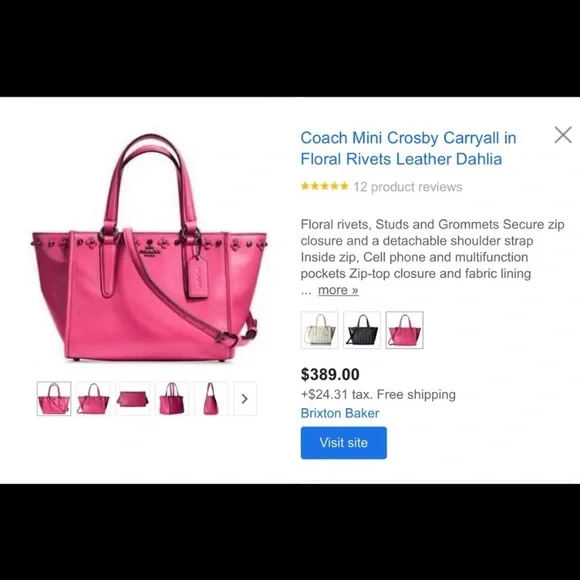The image size is (580, 580).
Task: Select the white bag color variant
Action: [320, 330]
